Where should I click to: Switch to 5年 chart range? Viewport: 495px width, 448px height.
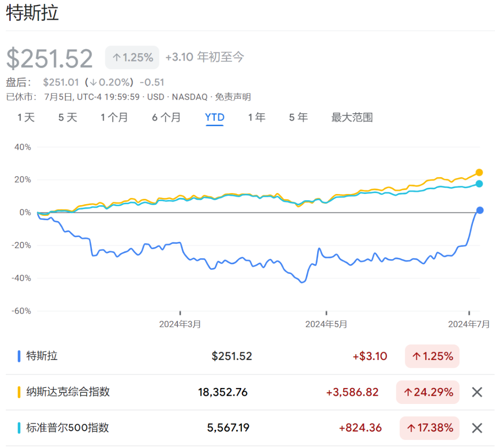point(298,118)
